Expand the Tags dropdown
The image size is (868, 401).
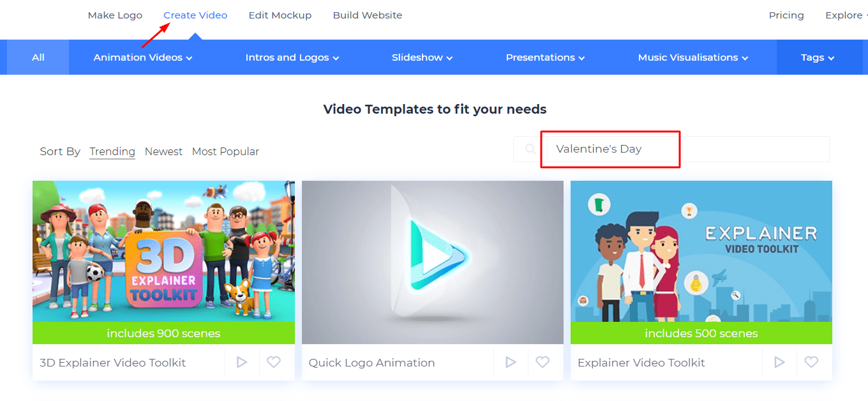818,57
